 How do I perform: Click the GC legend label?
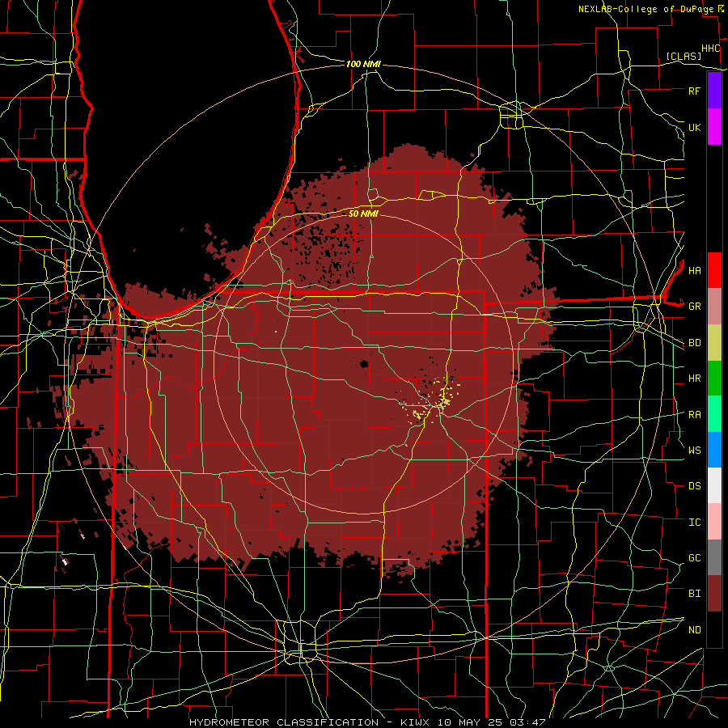pyautogui.click(x=694, y=557)
